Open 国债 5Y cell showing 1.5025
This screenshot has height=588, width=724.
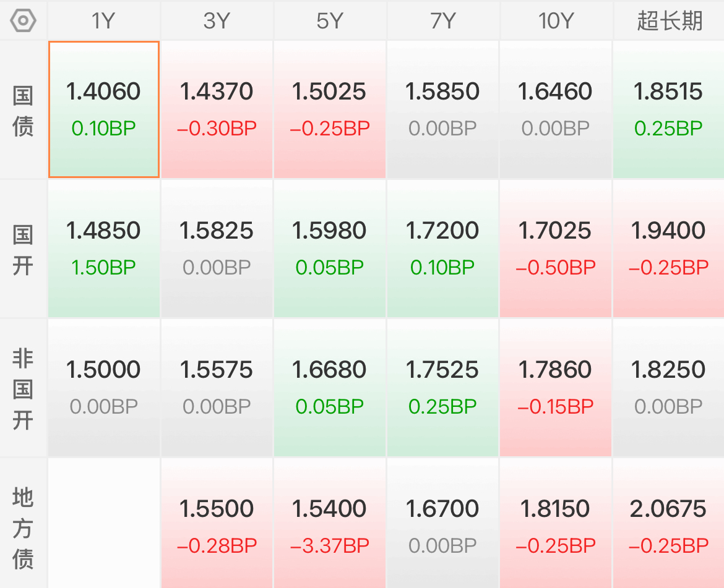click(330, 110)
